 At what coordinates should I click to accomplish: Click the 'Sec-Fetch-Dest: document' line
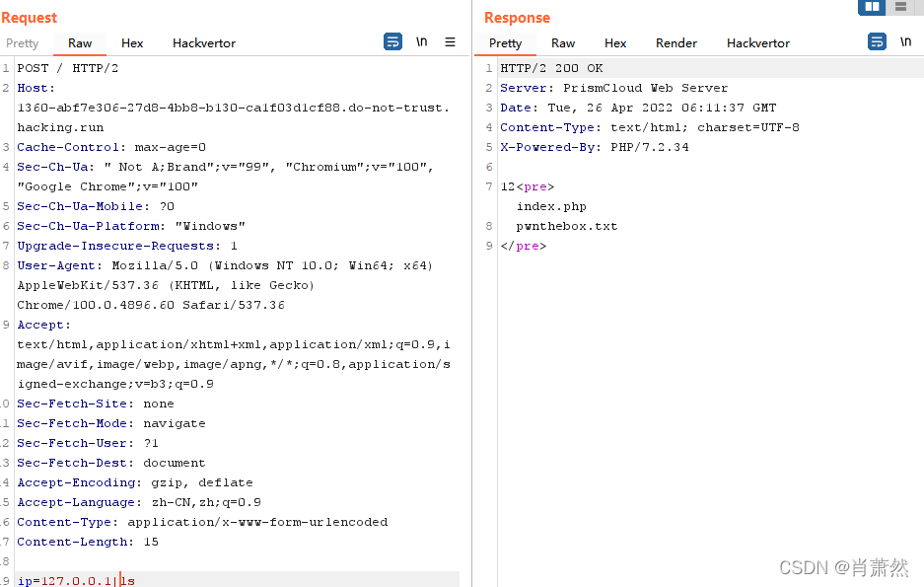point(111,463)
